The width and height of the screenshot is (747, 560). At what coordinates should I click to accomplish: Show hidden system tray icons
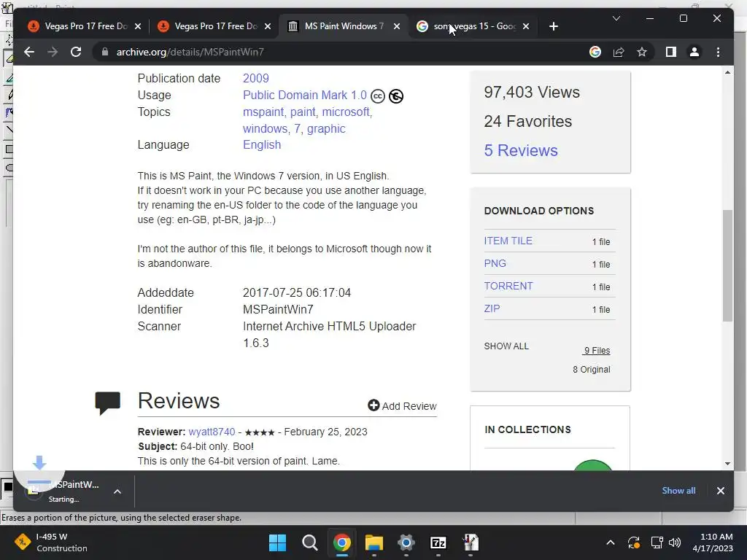[x=611, y=542]
